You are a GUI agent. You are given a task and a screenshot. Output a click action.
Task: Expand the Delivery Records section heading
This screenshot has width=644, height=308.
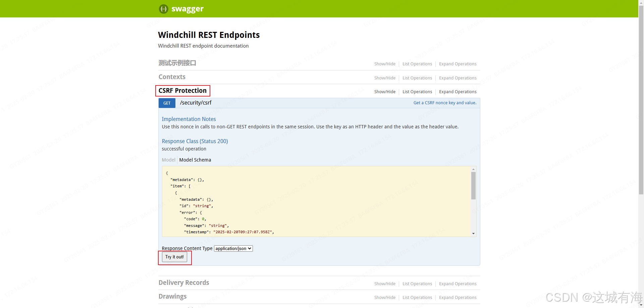183,283
